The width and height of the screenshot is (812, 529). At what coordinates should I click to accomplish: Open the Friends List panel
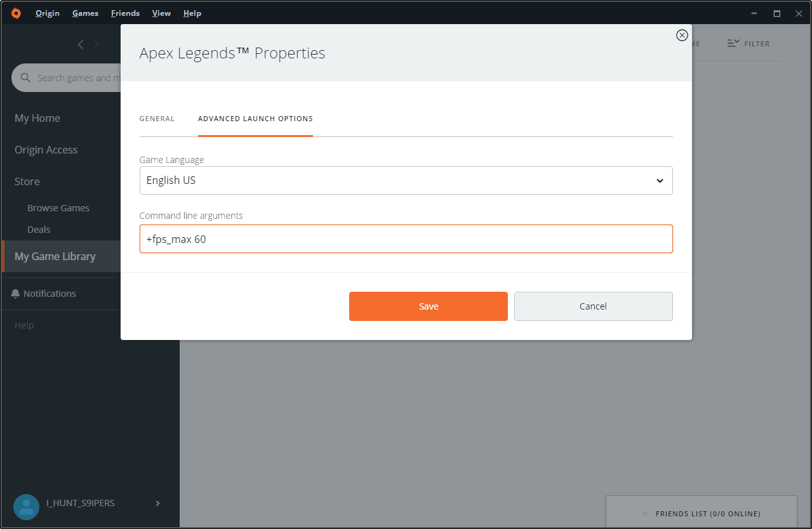click(702, 513)
